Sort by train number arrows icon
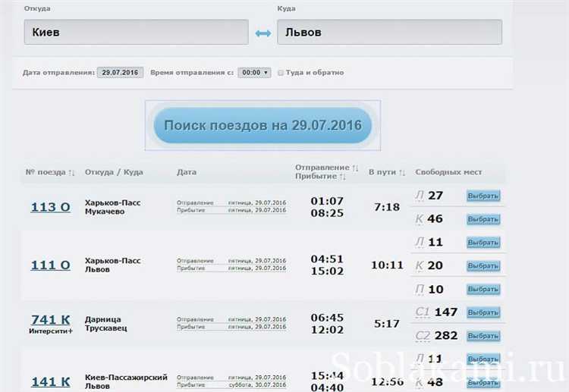Image resolution: width=569 pixels, height=392 pixels. 71,173
